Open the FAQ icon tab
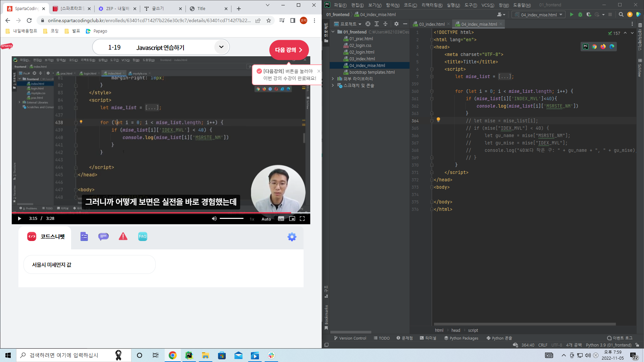Screen dimensions: 644x362 pos(143,237)
